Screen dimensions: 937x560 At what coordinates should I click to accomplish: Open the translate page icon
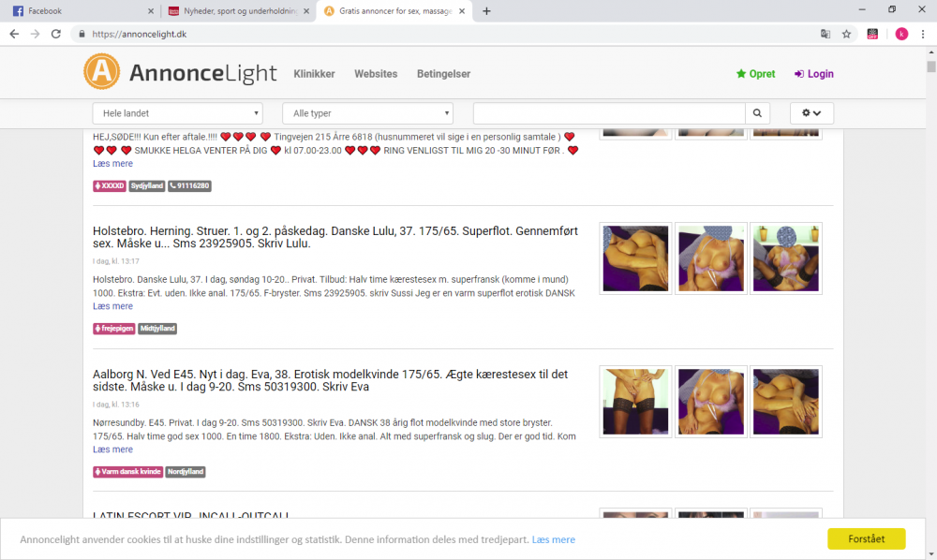click(825, 34)
